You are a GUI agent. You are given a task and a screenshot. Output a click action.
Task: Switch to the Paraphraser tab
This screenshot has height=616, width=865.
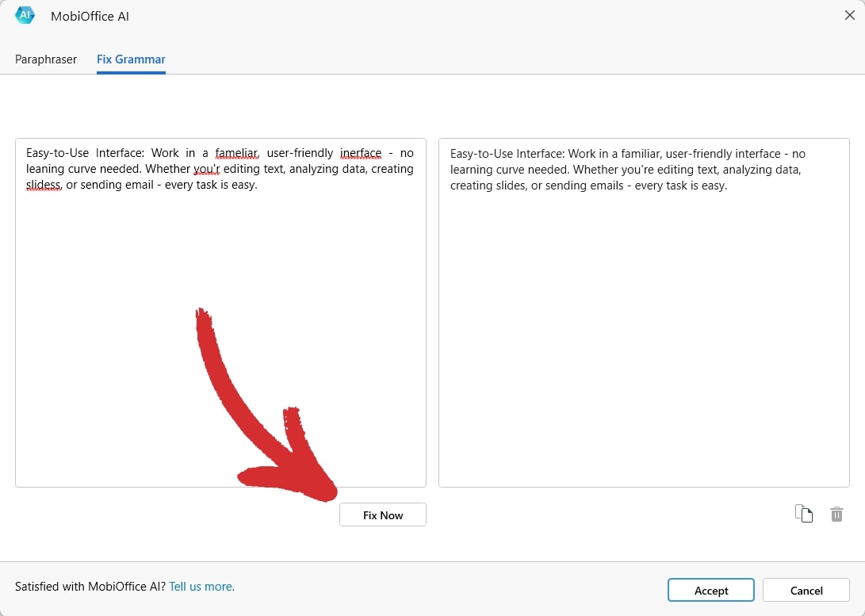click(x=45, y=59)
